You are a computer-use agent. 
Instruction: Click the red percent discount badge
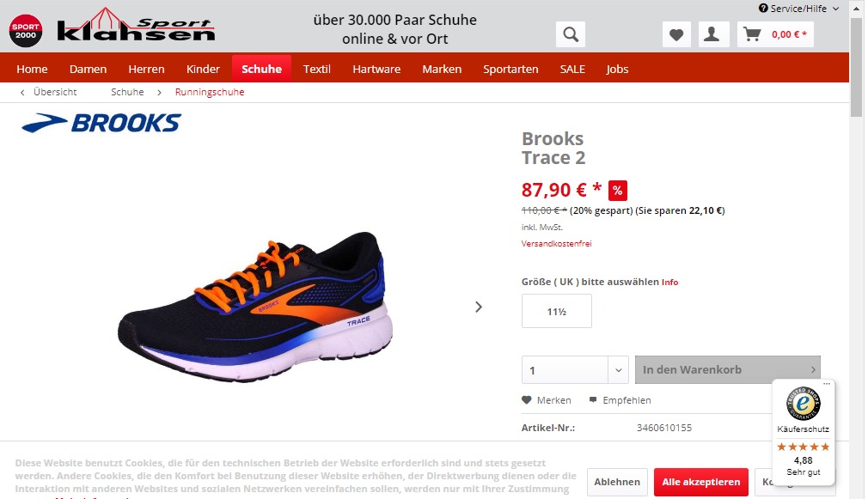pyautogui.click(x=617, y=191)
